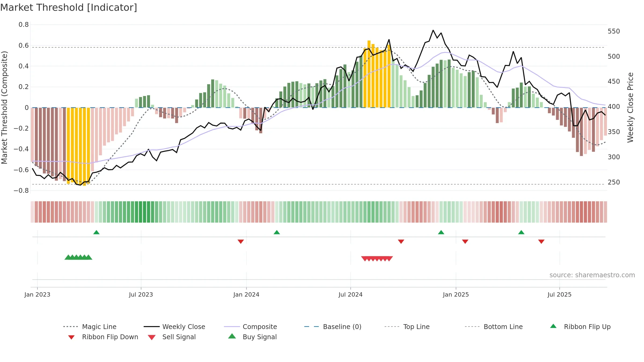
Task: Toggle the Top Line legend entry
Action: (407, 327)
